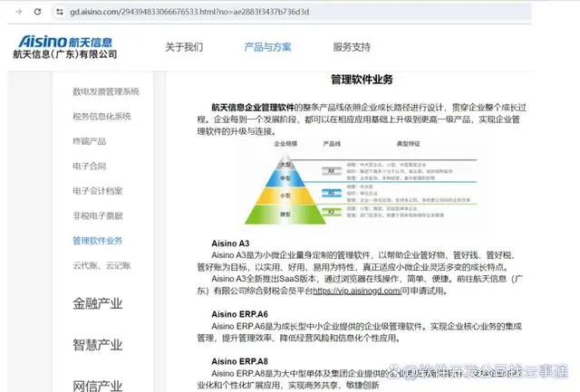Click the Aisino ERP.A6 section heading
Image resolution: width=580 pixels, height=392 pixels.
[x=239, y=314]
